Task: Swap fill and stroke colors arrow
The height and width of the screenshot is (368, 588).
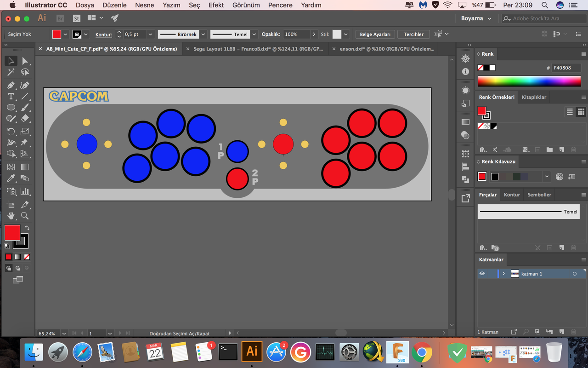Action: coord(27,228)
